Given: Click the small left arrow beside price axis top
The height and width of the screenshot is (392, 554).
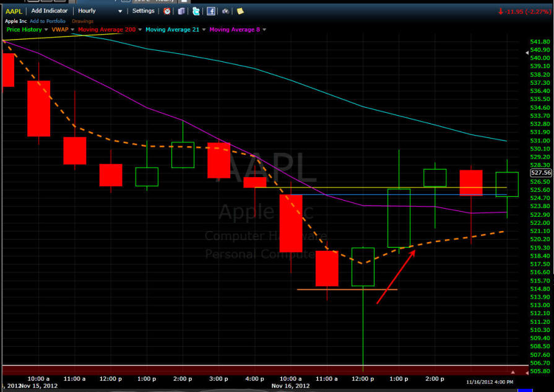Looking at the screenshot, I should click(527, 53).
